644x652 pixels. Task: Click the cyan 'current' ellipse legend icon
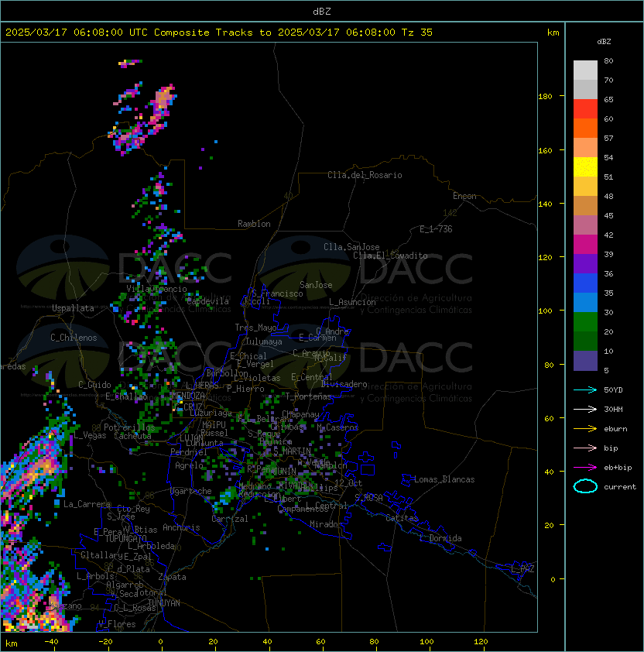click(x=585, y=486)
